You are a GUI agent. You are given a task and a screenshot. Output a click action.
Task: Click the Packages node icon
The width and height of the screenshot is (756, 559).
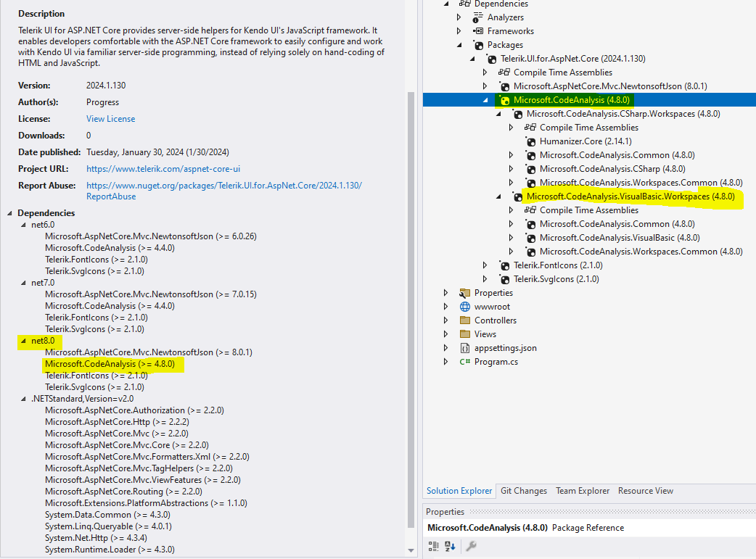(x=478, y=45)
